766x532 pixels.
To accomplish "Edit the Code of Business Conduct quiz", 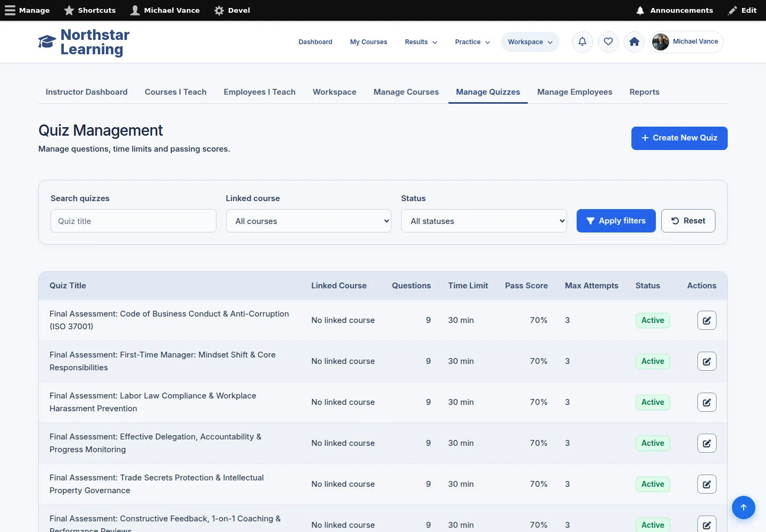I will click(706, 320).
